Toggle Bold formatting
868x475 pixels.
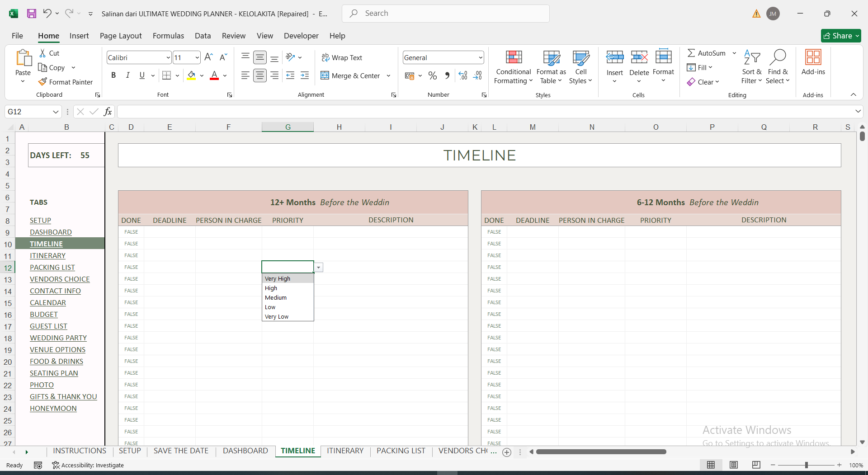coord(113,75)
